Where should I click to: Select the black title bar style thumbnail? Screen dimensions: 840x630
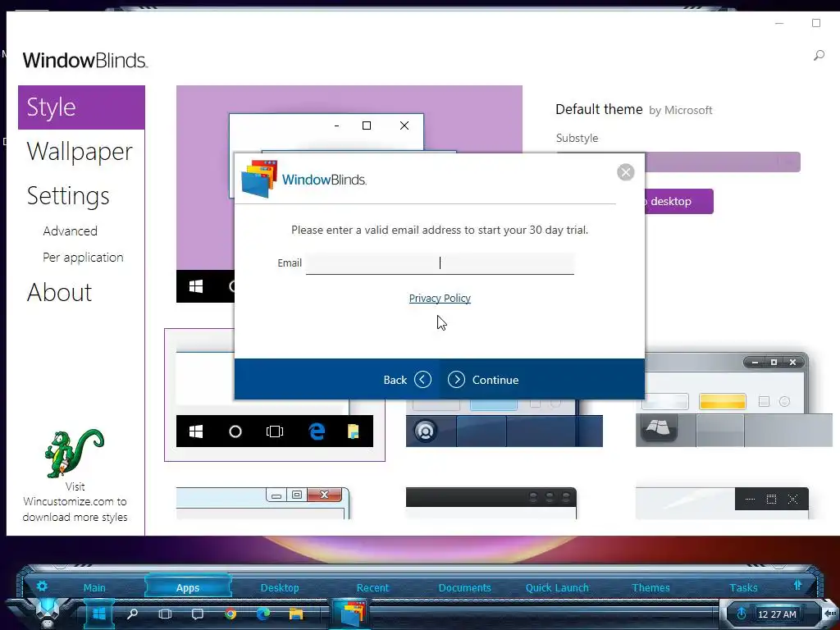[x=491, y=503]
